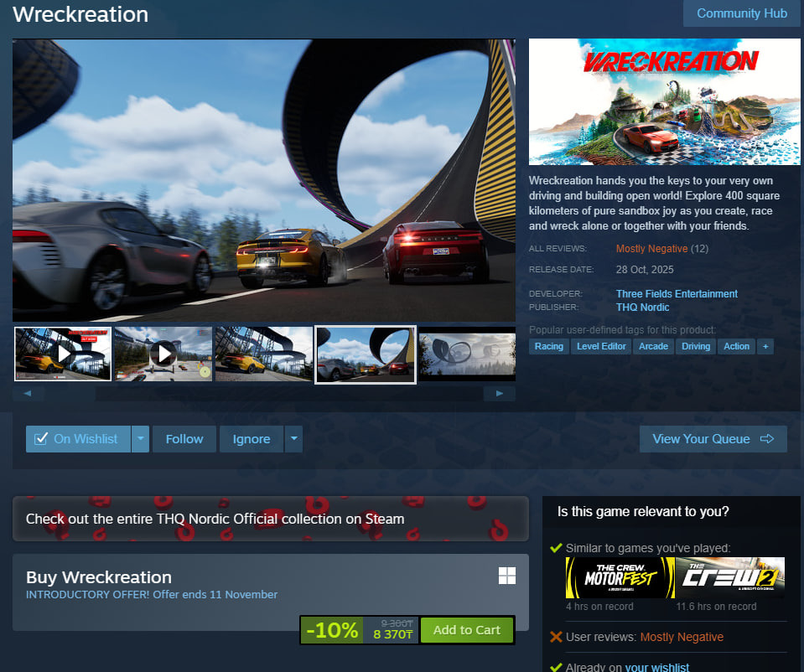Viewport: 804px width, 672px height.
Task: Click the plus button to add tags
Action: click(765, 347)
